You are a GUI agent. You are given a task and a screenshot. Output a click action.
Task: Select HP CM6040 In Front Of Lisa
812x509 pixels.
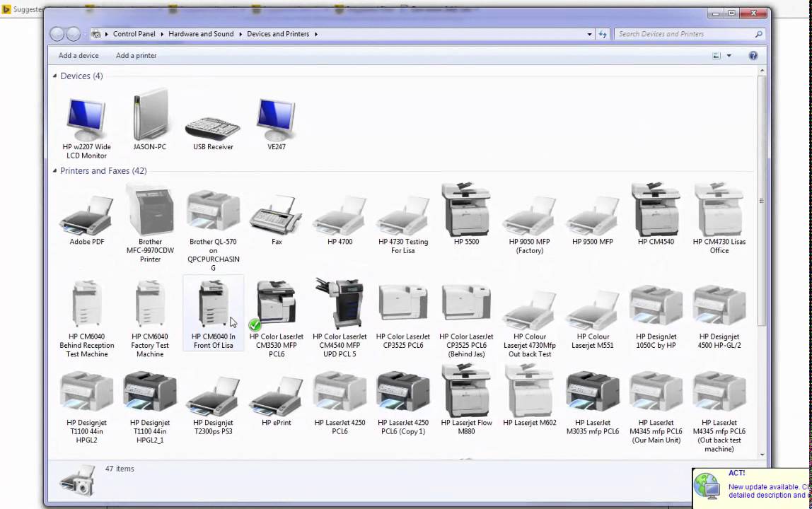[213, 313]
